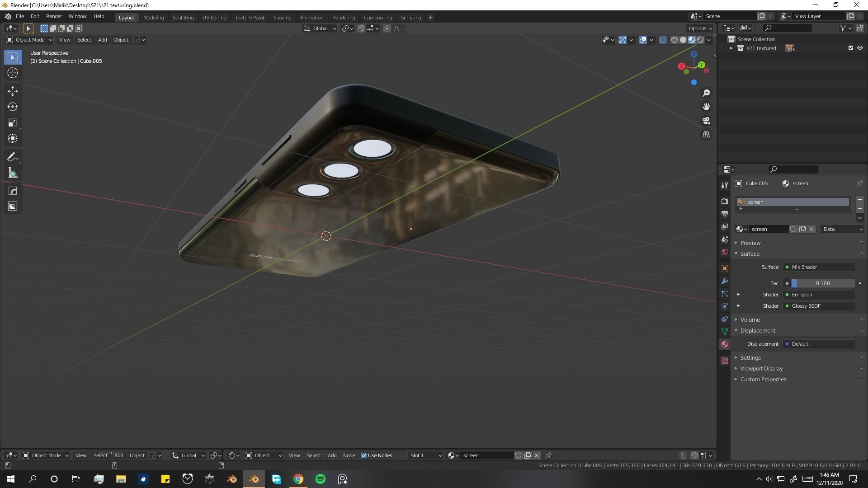The height and width of the screenshot is (488, 868).
Task: Expand the Preview panel
Action: pyautogui.click(x=750, y=243)
